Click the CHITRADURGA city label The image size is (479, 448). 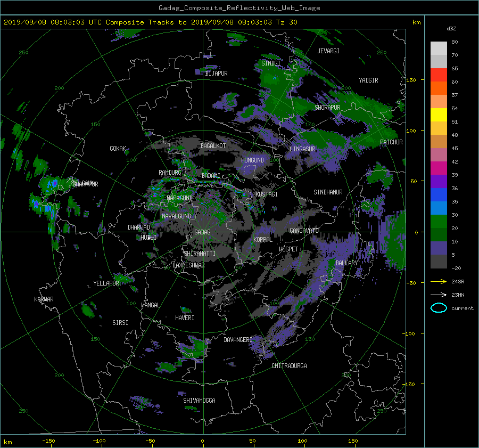click(x=289, y=366)
